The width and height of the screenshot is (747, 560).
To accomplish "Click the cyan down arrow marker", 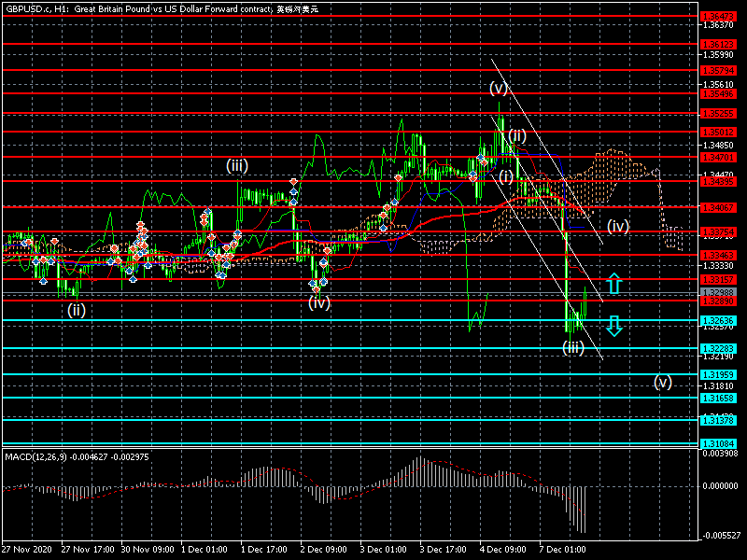I will (613, 325).
